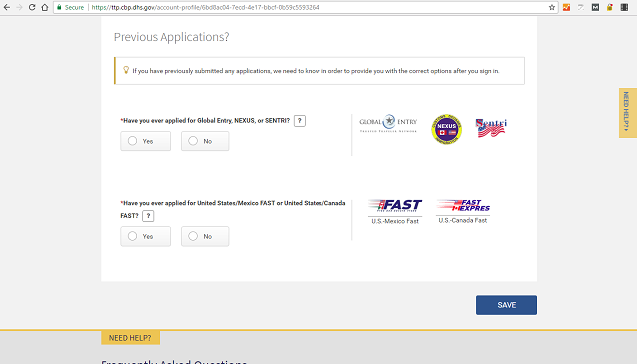Select Yes for US/Mexico or US/Canada FAST

pyautogui.click(x=146, y=236)
